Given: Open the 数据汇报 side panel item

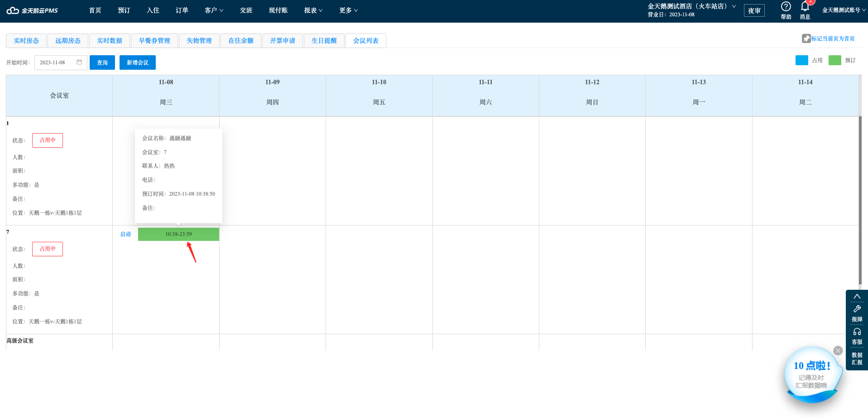Looking at the screenshot, I should (857, 359).
